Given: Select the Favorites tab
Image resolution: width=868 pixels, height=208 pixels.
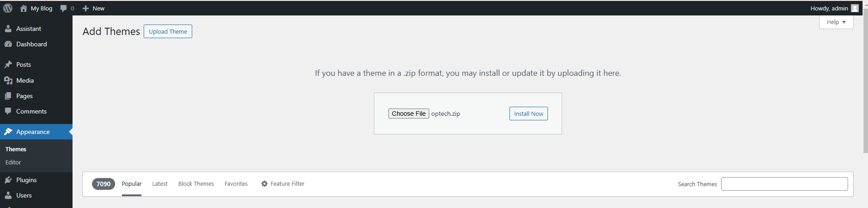Looking at the screenshot, I should point(236,183).
